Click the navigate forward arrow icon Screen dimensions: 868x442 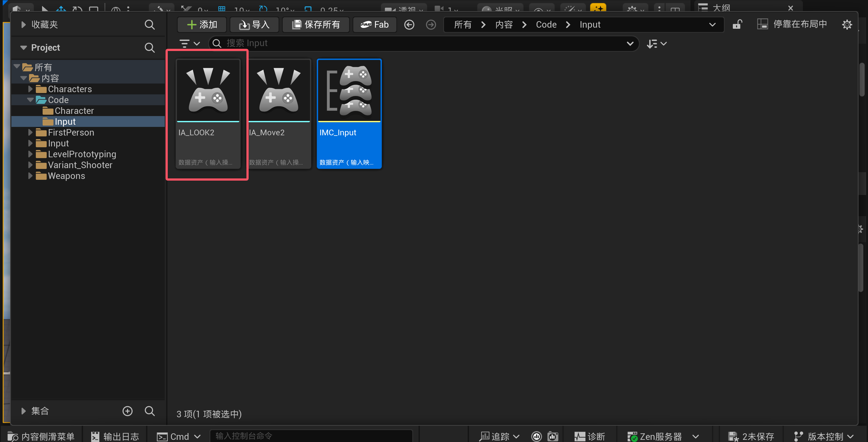[x=431, y=25]
